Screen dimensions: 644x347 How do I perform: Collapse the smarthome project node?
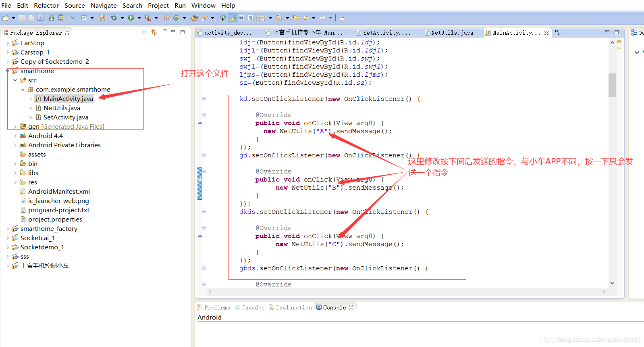click(7, 71)
